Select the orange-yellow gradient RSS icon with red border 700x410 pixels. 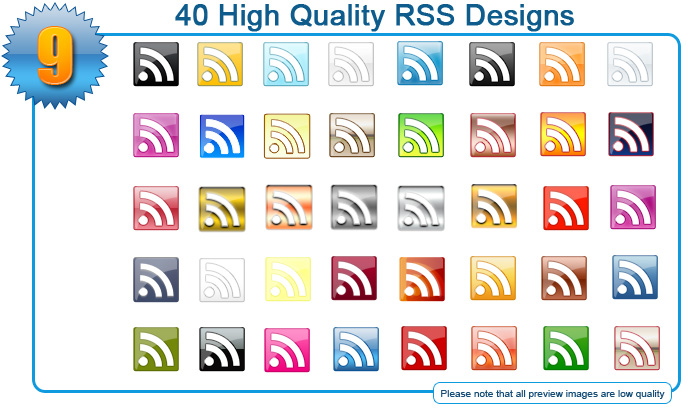(x=562, y=134)
